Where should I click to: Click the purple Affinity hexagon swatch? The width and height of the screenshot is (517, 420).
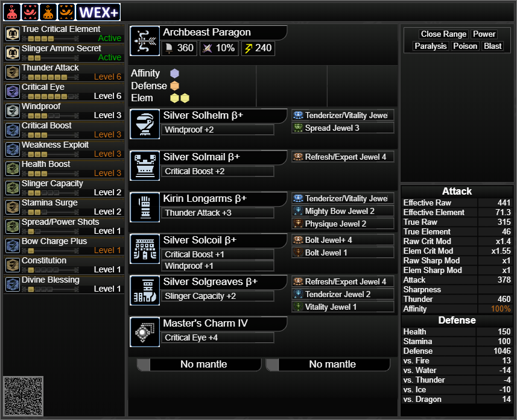(174, 73)
